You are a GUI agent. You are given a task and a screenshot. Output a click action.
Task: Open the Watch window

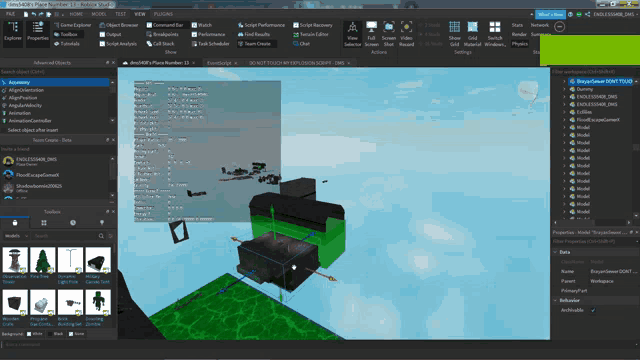click(x=202, y=25)
